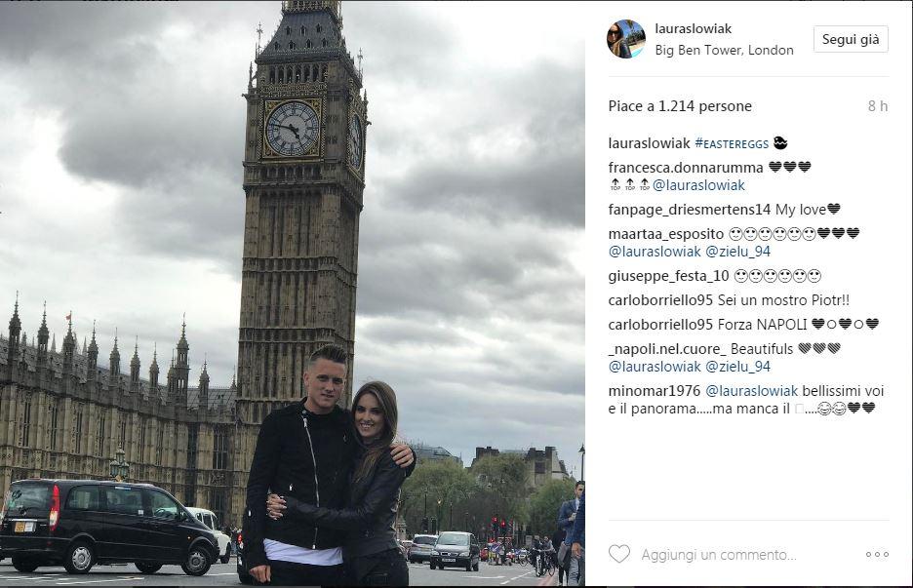Open the three-dot more options menu
Viewport: 913px width, 588px height.
click(877, 554)
